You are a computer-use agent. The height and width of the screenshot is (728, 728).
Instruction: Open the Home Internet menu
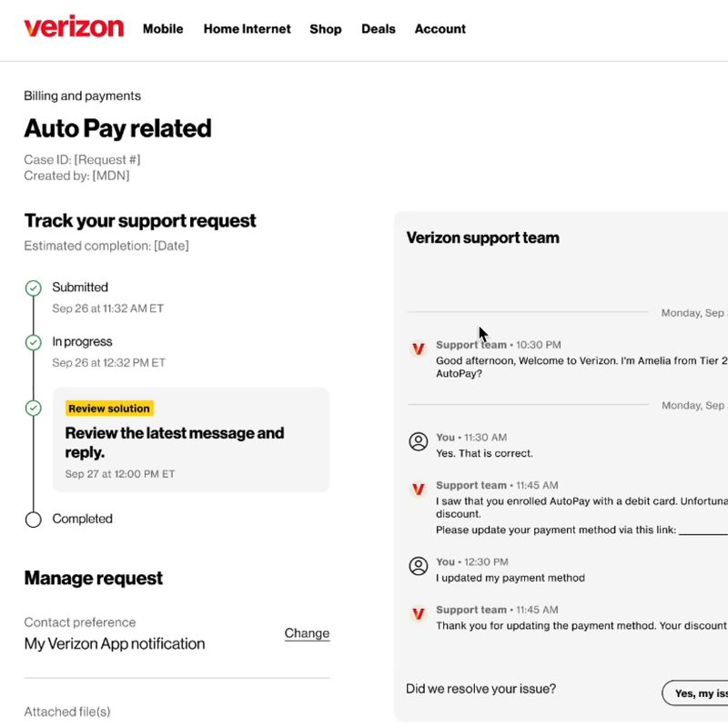pos(247,29)
